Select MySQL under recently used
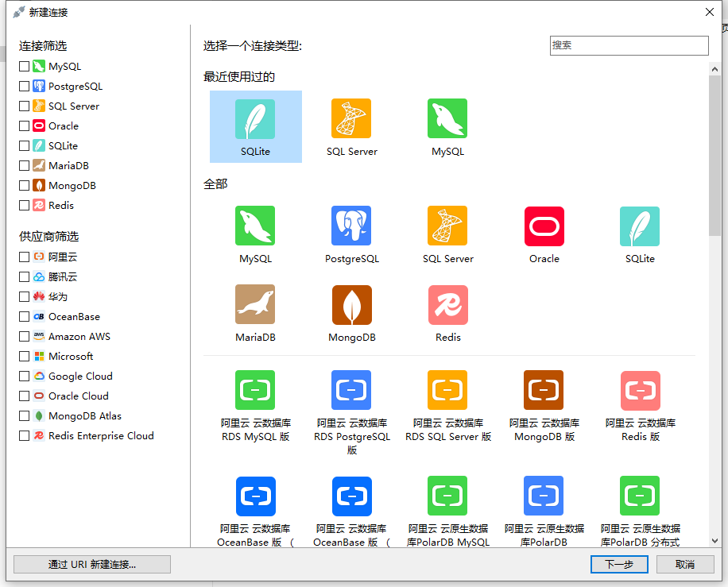 (447, 126)
